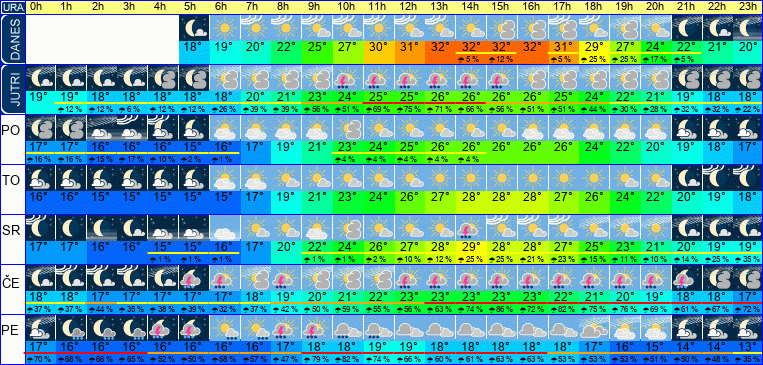Select the night thunderstorm icon for ČE at 5h

coord(194,277)
